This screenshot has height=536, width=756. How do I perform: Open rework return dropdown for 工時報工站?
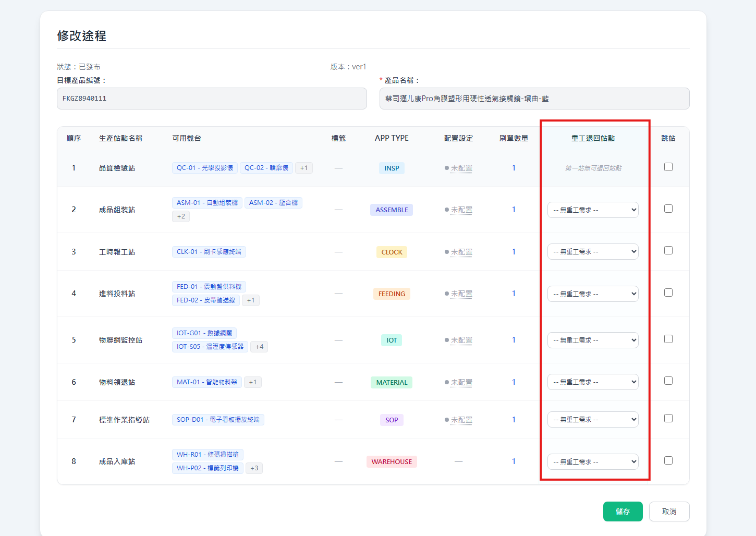tap(593, 251)
